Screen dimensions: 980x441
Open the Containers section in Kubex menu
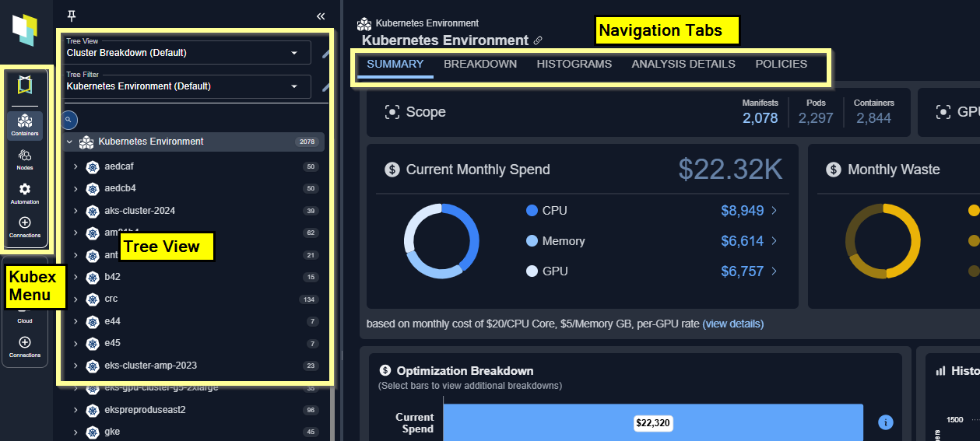pyautogui.click(x=25, y=125)
